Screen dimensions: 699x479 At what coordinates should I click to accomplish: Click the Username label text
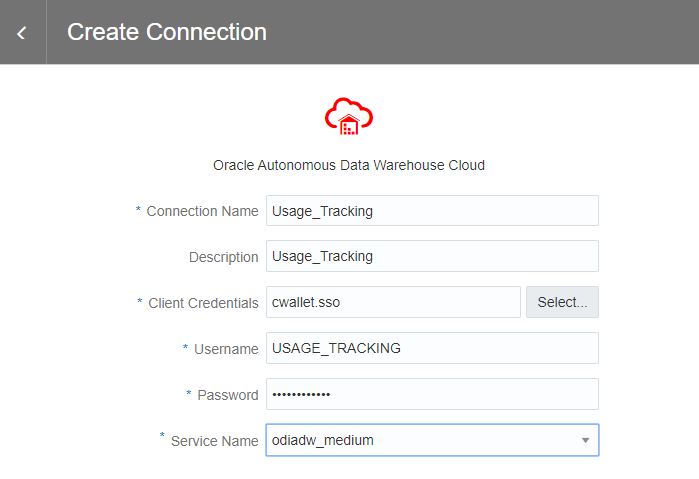click(x=226, y=349)
